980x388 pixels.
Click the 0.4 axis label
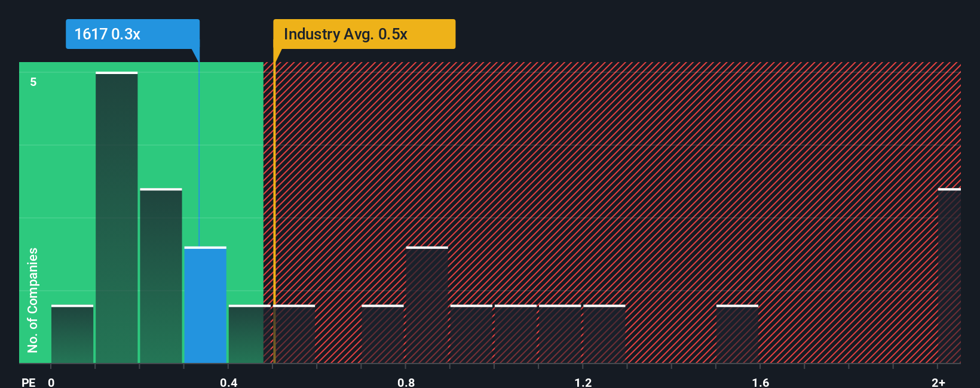pos(228,382)
